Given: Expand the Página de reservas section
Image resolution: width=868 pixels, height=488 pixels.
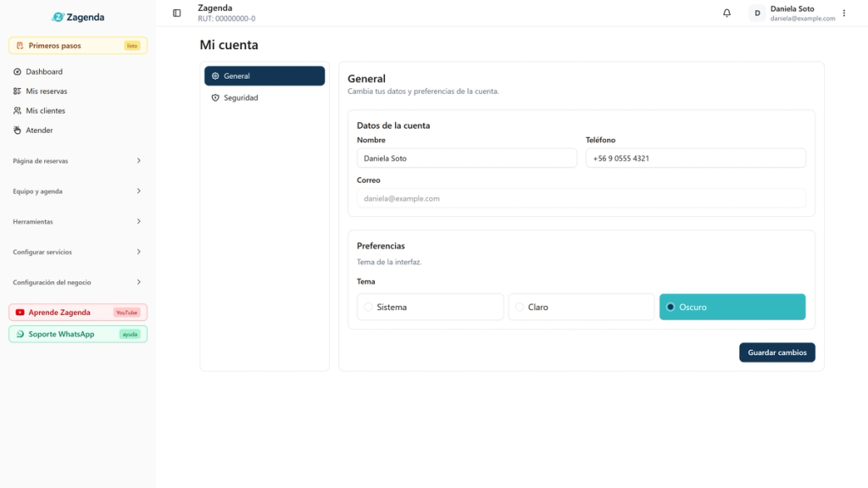Looking at the screenshot, I should (x=77, y=161).
